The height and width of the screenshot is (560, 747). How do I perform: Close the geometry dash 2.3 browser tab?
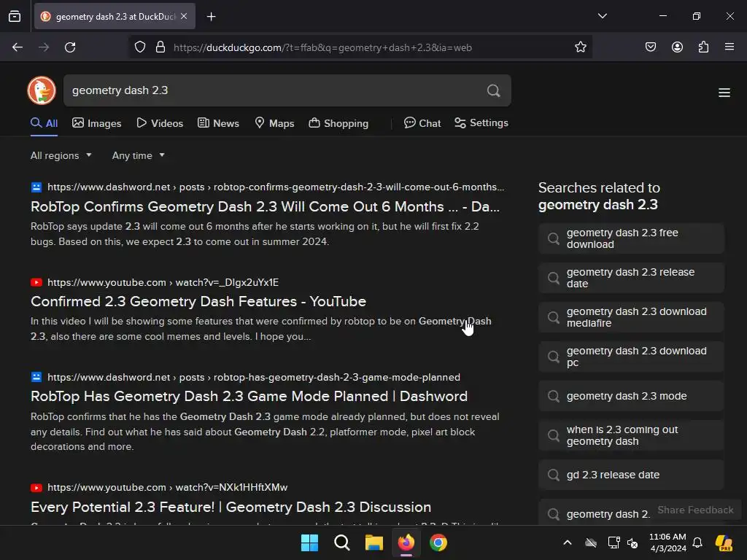[184, 16]
